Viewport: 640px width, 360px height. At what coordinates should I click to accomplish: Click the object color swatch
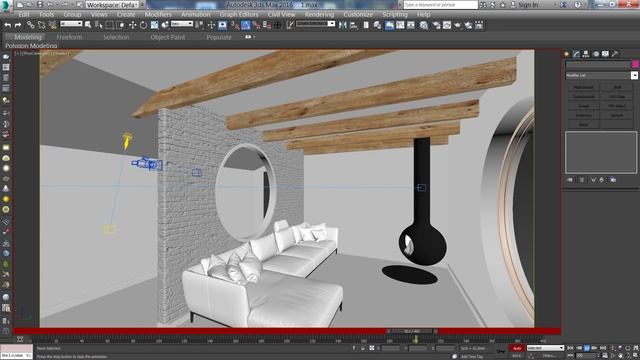[635, 64]
